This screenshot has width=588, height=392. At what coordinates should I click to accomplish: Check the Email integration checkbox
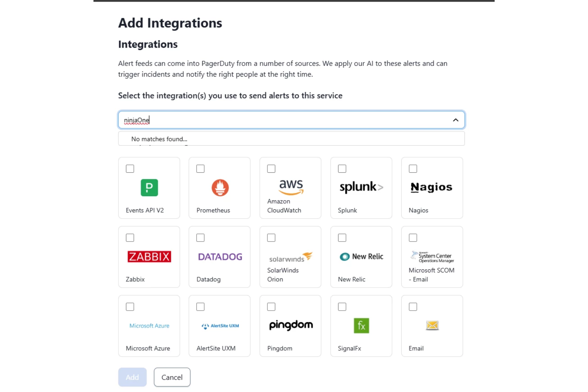pyautogui.click(x=413, y=307)
